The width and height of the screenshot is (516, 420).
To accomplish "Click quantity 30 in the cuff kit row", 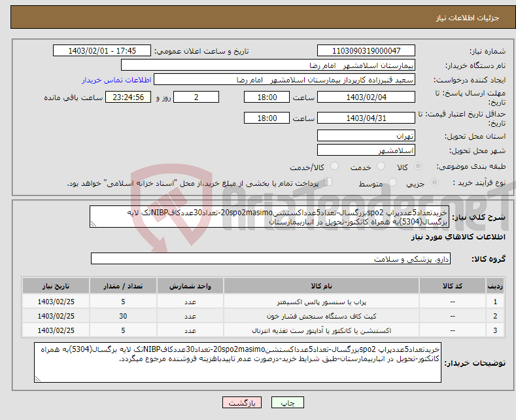I will pyautogui.click(x=123, y=317).
